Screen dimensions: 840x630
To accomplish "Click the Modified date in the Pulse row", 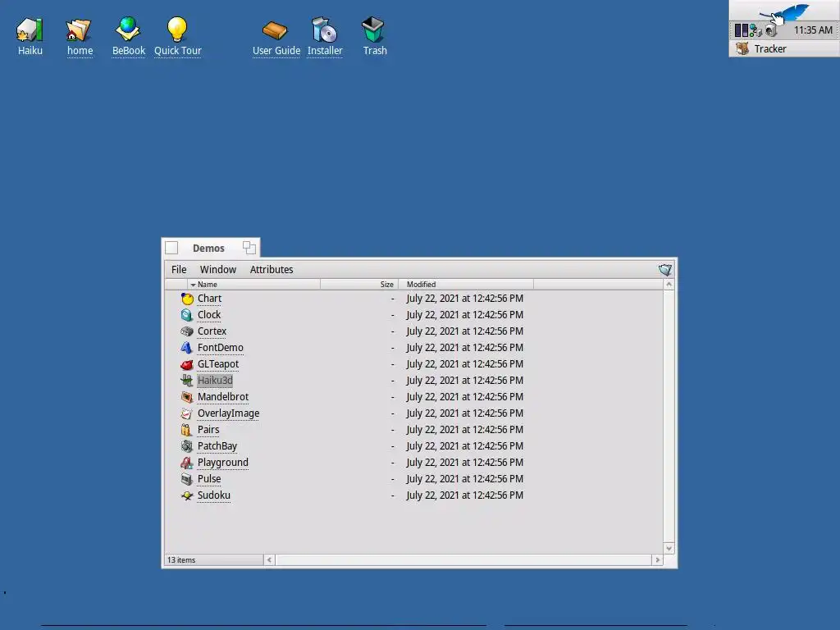I will (x=465, y=479).
